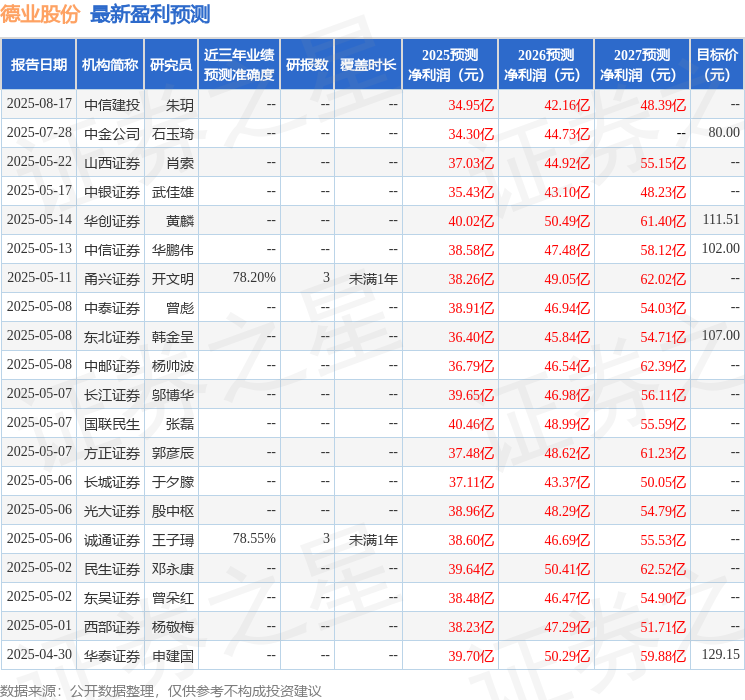Select the 2027预测净利润 column header
745x700 pixels.
pyautogui.click(x=642, y=65)
